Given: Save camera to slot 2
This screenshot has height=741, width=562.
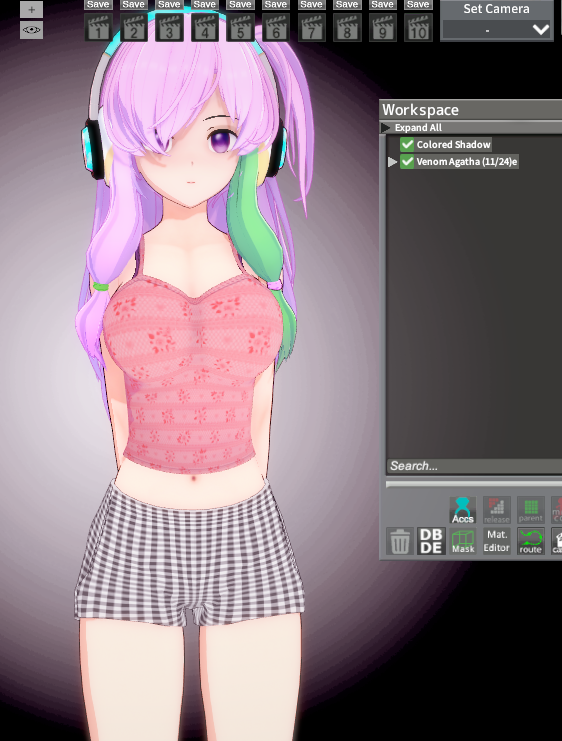Looking at the screenshot, I should 134,5.
